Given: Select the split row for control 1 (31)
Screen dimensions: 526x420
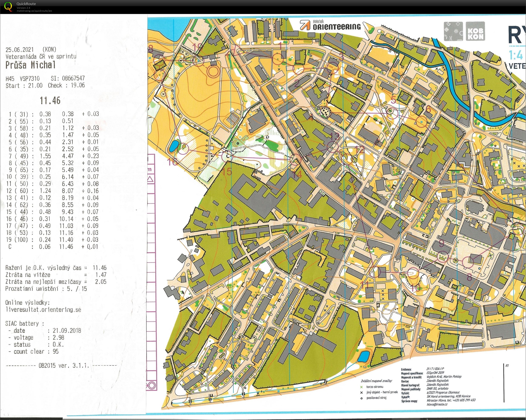Looking at the screenshot, I should (x=53, y=114).
